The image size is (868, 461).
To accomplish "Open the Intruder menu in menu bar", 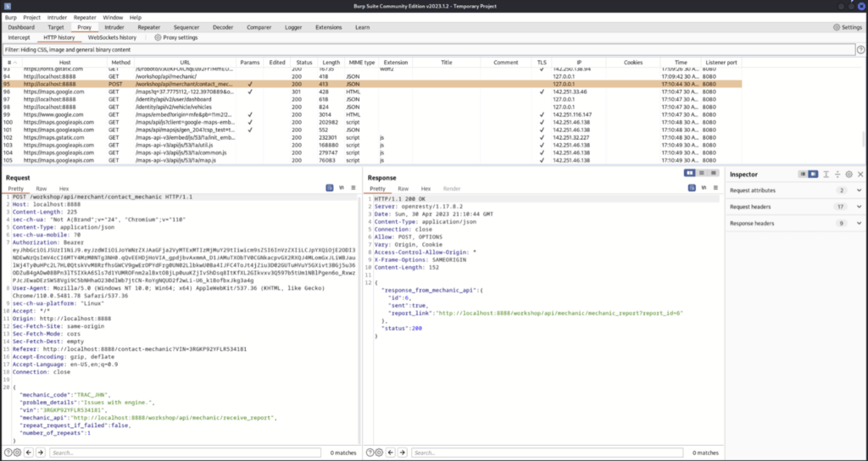I will tap(58, 17).
